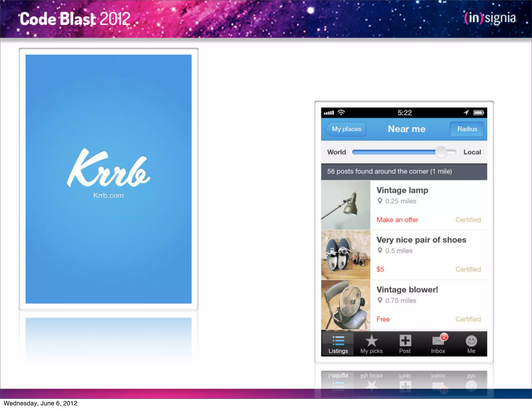The width and height of the screenshot is (532, 409).
Task: Tap the $5 price on shoes listing
Action: [380, 269]
